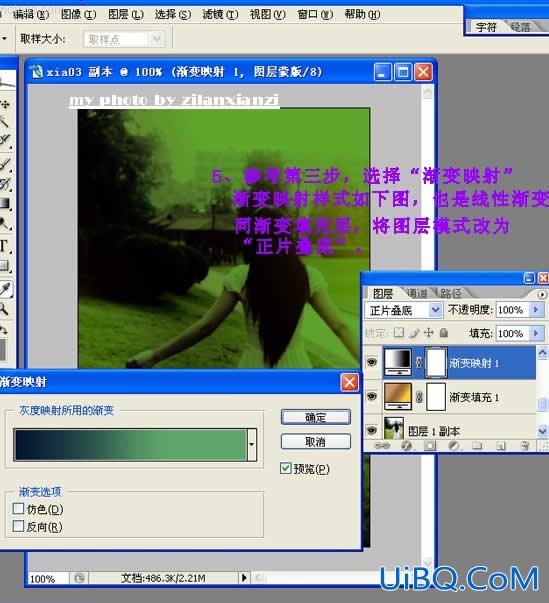Image resolution: width=549 pixels, height=603 pixels.
Task: Select the Type (T) tool
Action: point(4,245)
